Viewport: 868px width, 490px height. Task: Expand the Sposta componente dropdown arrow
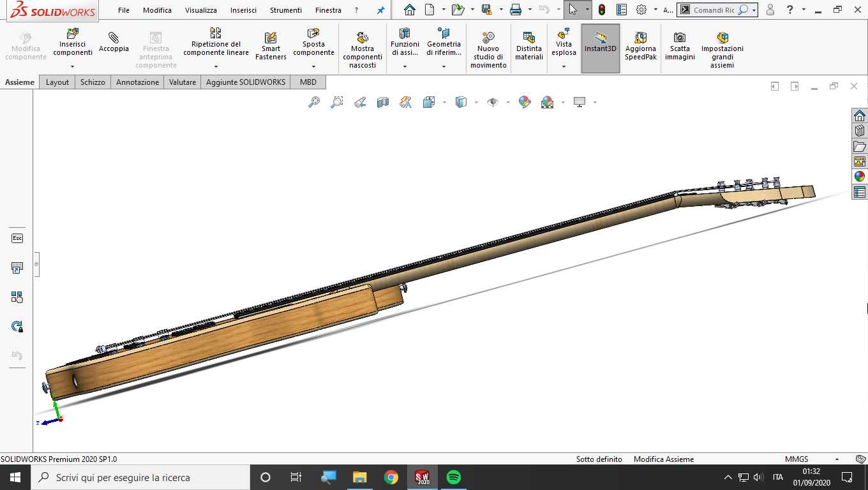[x=313, y=66]
